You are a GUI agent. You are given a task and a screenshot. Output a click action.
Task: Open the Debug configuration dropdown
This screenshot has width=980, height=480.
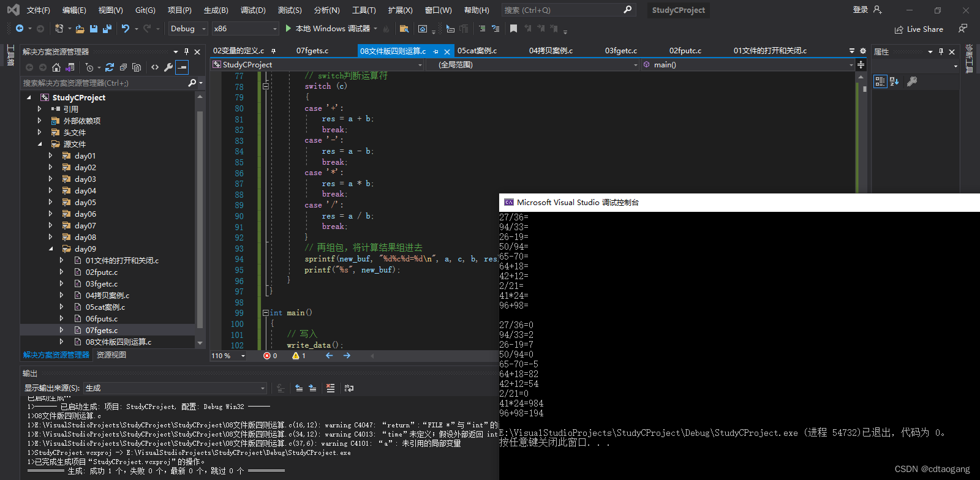tap(188, 29)
